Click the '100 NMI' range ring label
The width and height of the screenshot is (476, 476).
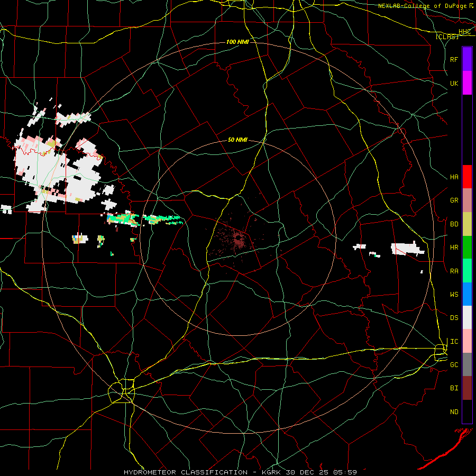tap(237, 42)
